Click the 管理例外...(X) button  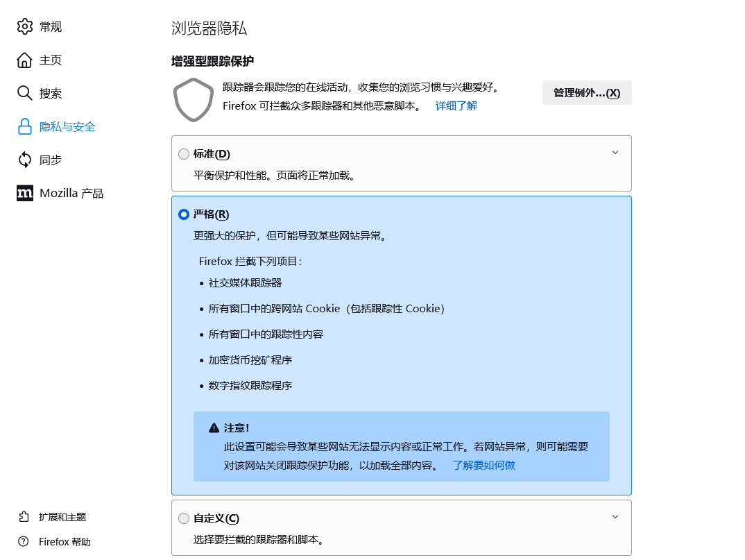pyautogui.click(x=587, y=93)
